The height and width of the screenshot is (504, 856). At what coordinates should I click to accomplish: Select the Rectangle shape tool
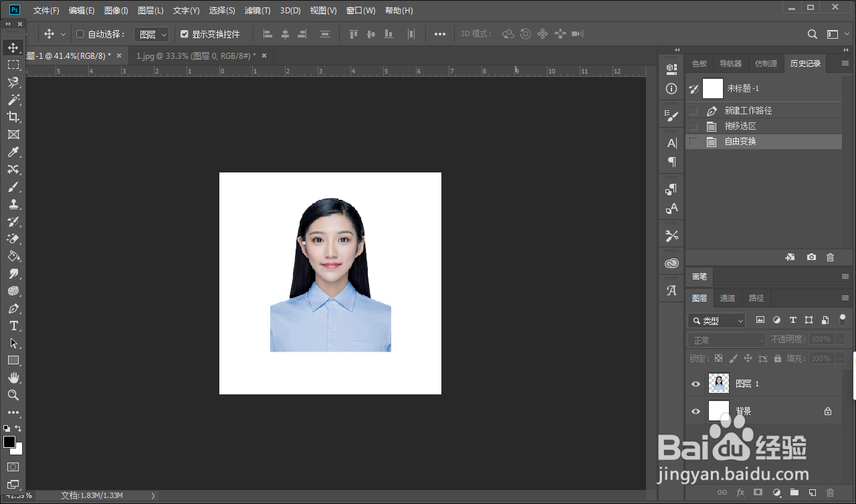pos(13,360)
